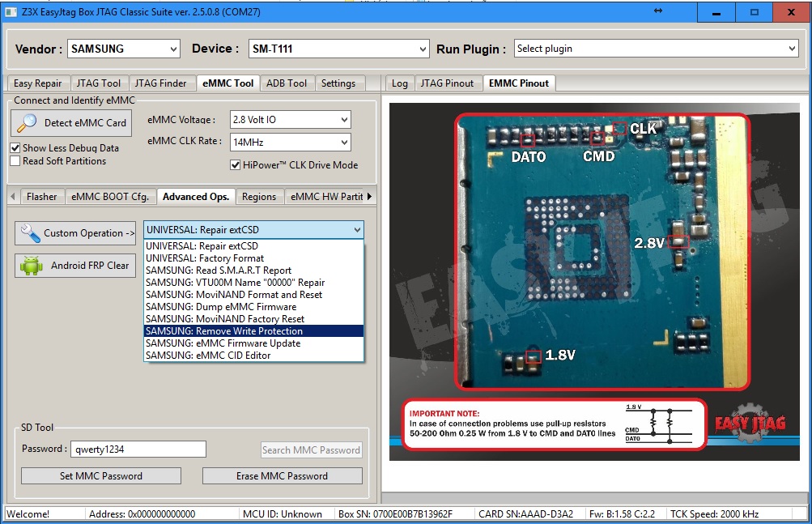The width and height of the screenshot is (812, 524).
Task: Choose SAMSUNG: VTU00M Name "00000" Repair
Action: 253,283
